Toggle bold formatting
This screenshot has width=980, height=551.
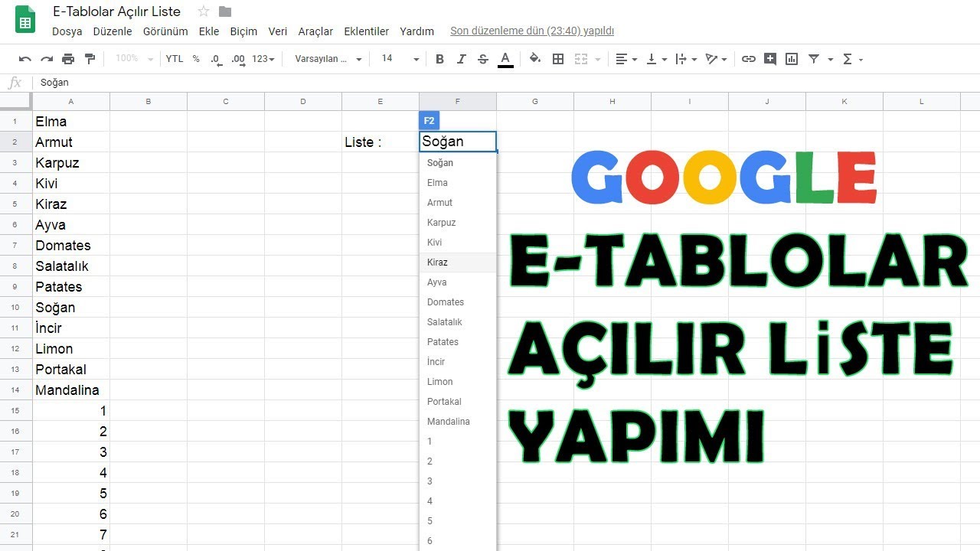point(439,59)
